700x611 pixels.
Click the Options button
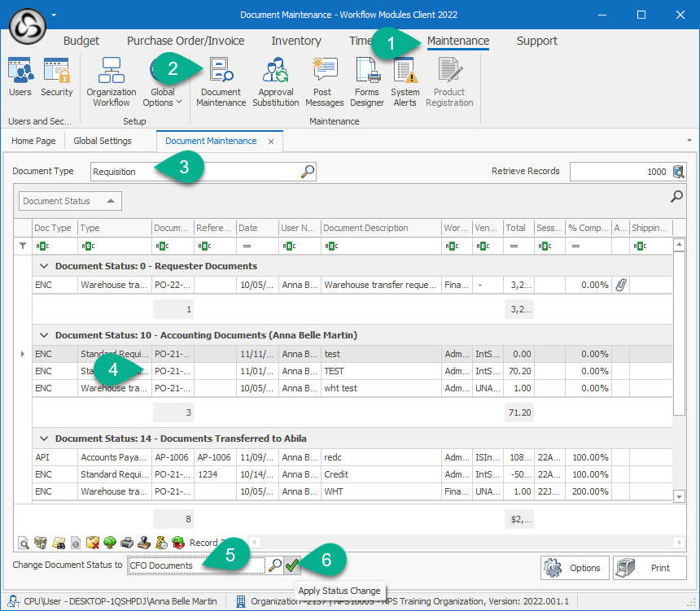(573, 568)
